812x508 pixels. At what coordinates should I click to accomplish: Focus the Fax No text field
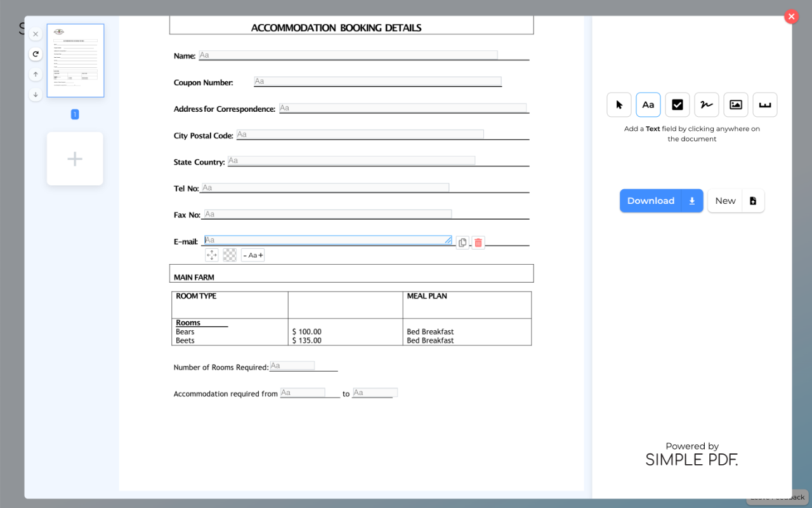(x=328, y=214)
